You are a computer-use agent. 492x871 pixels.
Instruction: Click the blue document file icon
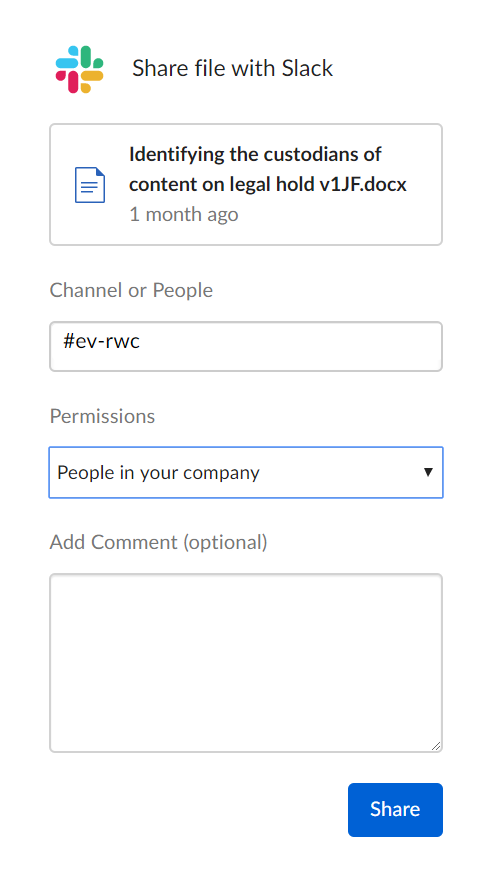(x=90, y=185)
